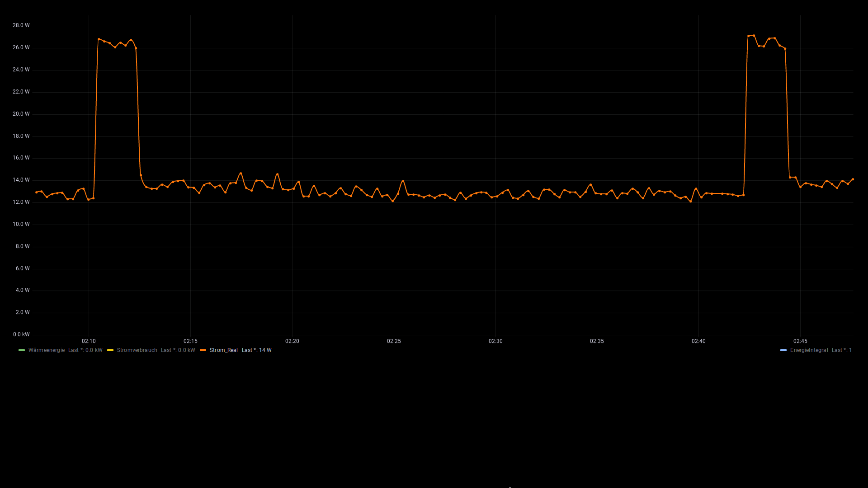Click the 14.0 W y-axis label
868x488 pixels.
tap(21, 180)
